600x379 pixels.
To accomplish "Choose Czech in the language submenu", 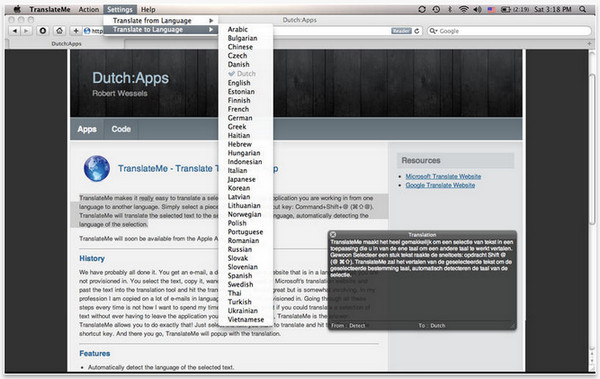I will [x=245, y=56].
